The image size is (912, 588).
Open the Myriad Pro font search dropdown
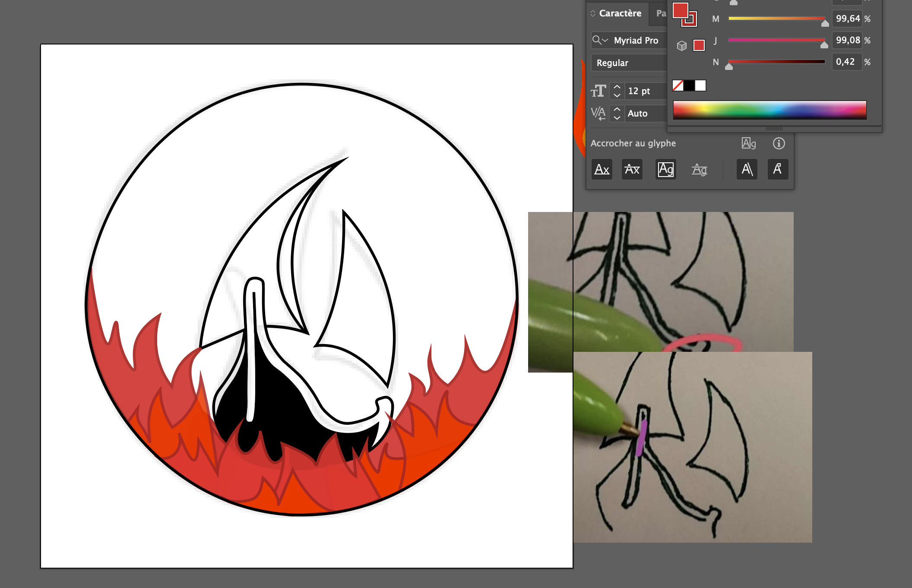[600, 40]
